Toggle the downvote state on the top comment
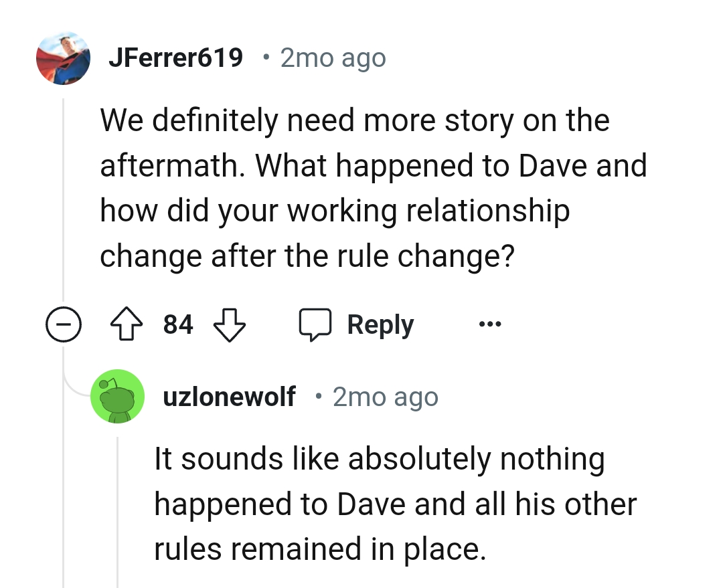 [x=229, y=324]
